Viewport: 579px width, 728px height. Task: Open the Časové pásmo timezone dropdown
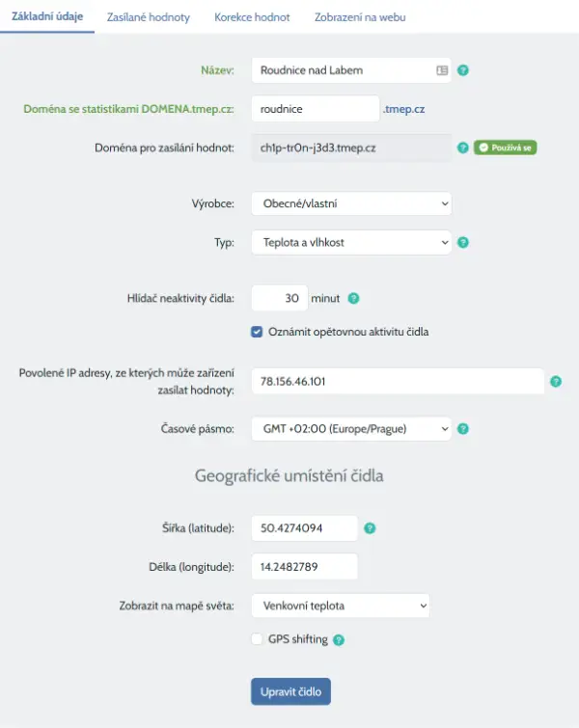350,428
